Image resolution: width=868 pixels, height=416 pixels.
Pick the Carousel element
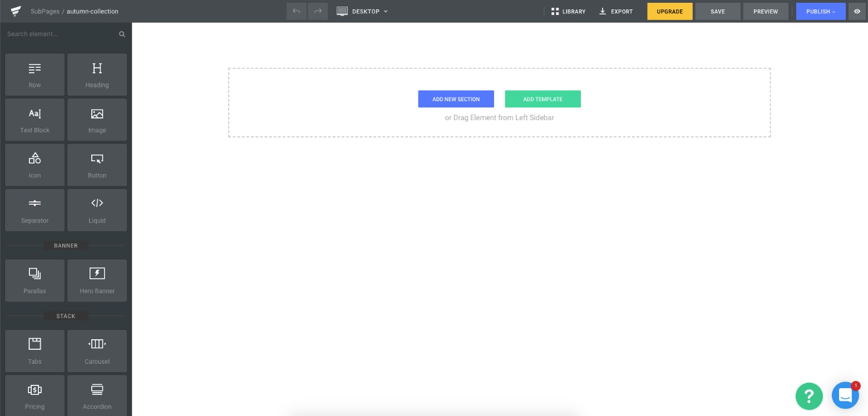click(97, 351)
